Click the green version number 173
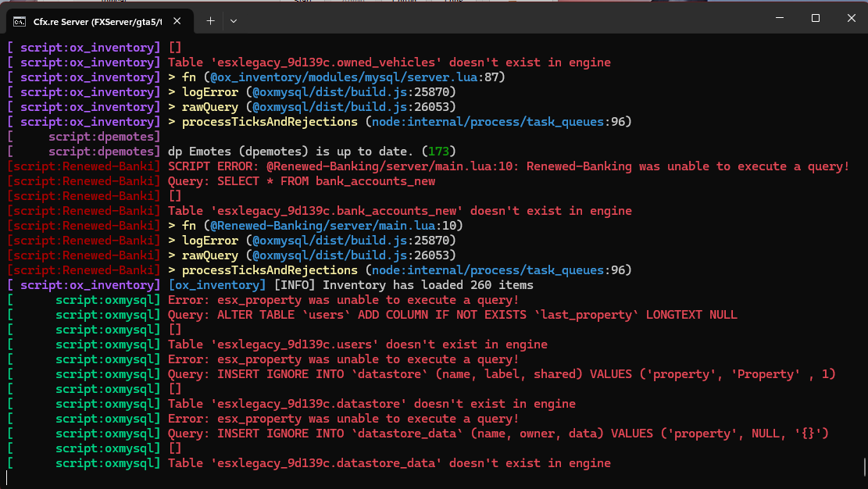868x489 pixels. click(x=438, y=152)
